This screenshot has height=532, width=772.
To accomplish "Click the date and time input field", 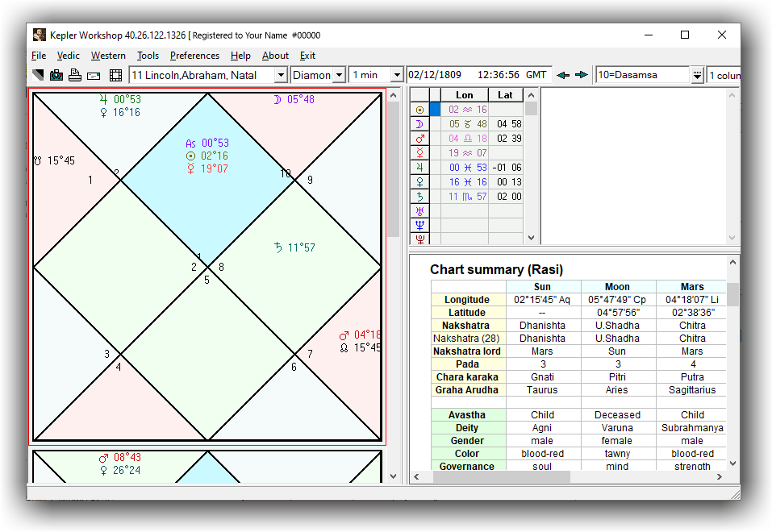I will pos(478,75).
